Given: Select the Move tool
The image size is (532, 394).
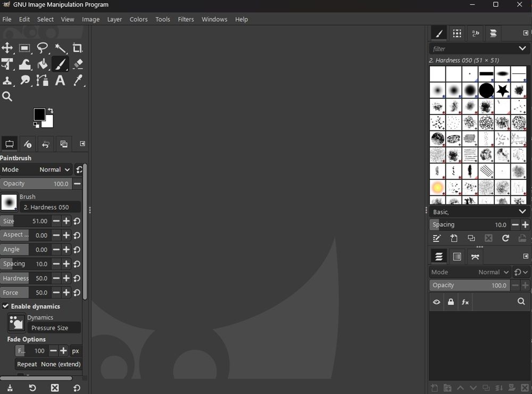Looking at the screenshot, I should (x=7, y=48).
